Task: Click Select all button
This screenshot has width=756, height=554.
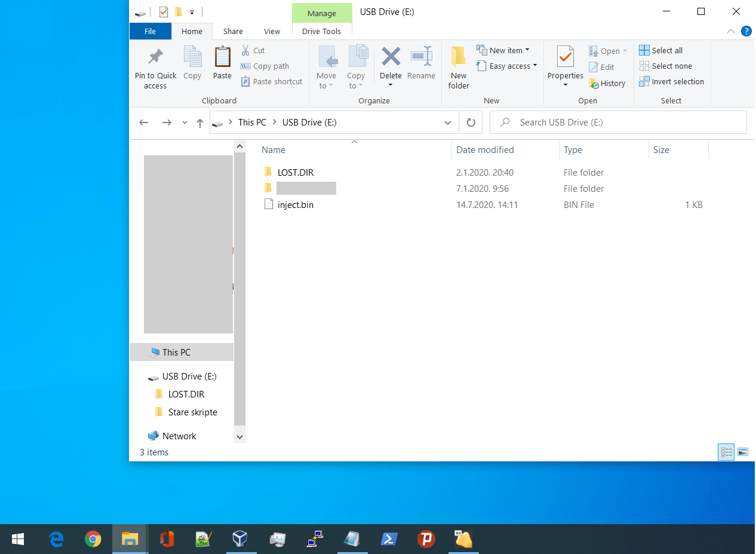Action: tap(660, 51)
